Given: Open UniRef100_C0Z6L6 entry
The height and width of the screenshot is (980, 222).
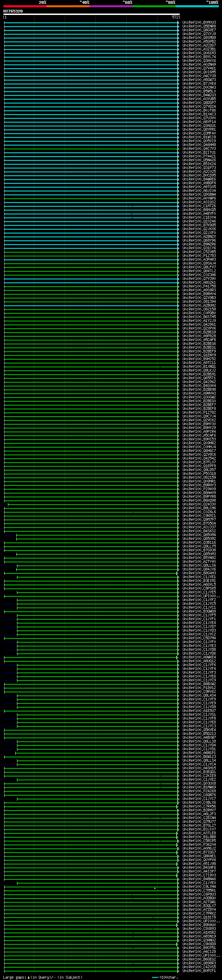Looking at the screenshot, I should pos(199,512).
